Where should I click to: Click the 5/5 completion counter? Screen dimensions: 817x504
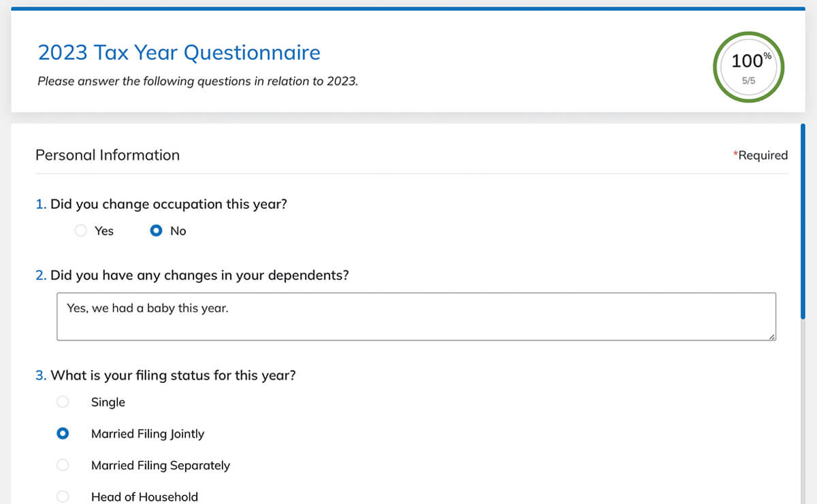pyautogui.click(x=748, y=80)
